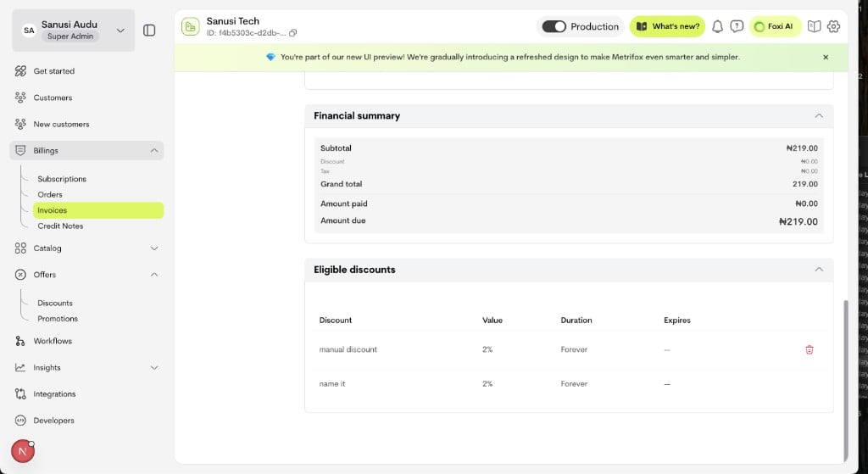This screenshot has width=868, height=474.
Task: Click the Super Admin role badge
Action: (70, 36)
